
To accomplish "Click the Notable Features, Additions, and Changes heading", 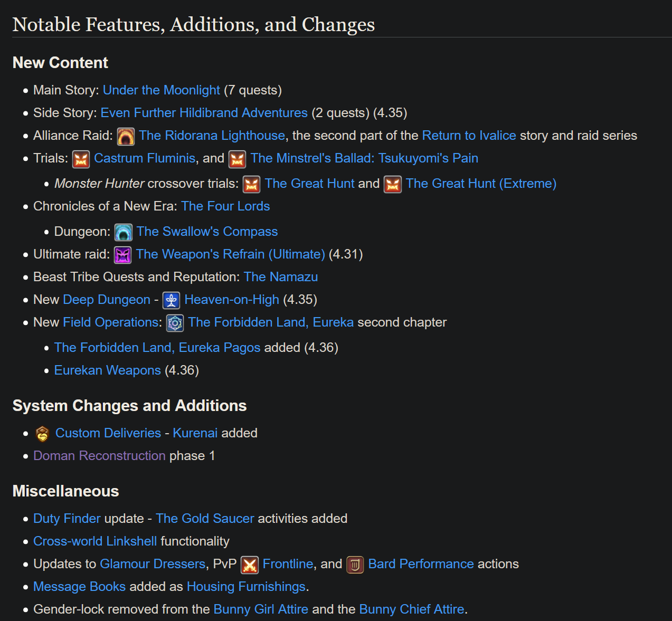I will click(x=194, y=25).
